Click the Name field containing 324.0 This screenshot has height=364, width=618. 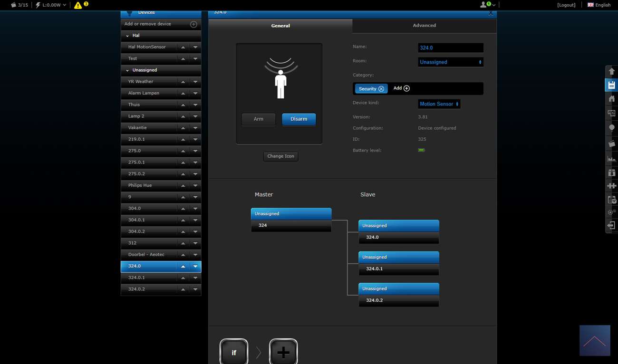450,48
